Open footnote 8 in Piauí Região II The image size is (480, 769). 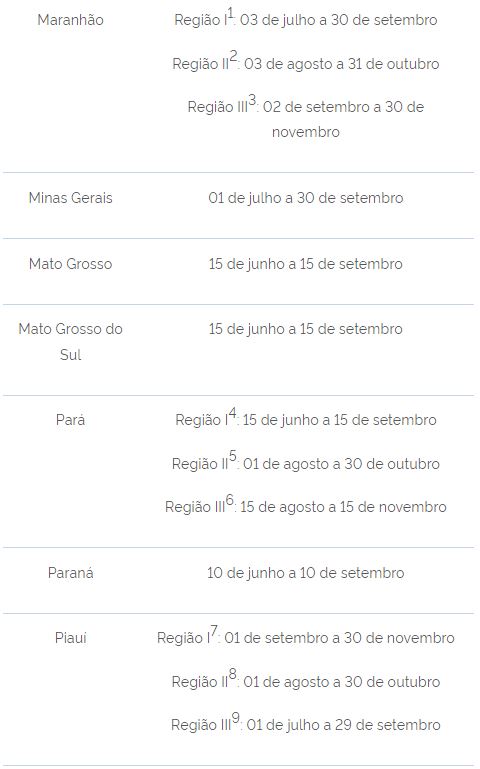click(x=232, y=674)
